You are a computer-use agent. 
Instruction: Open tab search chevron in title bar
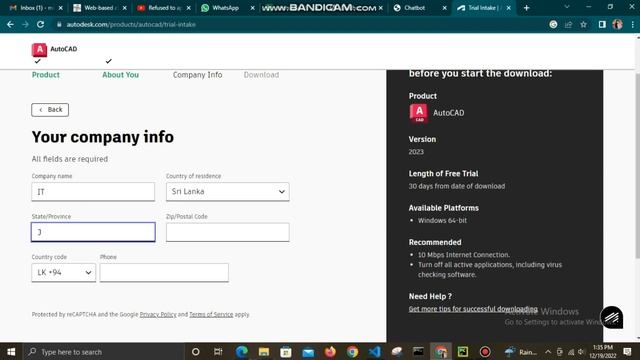point(567,7)
